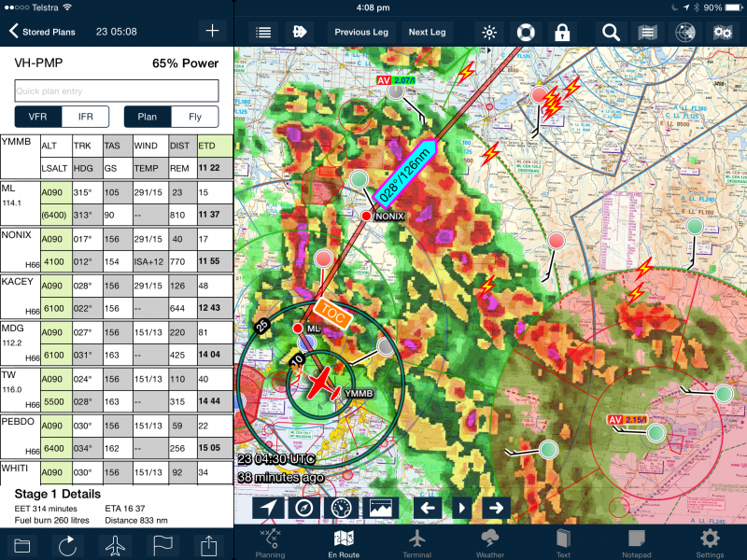Step radar forward with right arrow
The height and width of the screenshot is (560, 747).
pyautogui.click(x=496, y=508)
